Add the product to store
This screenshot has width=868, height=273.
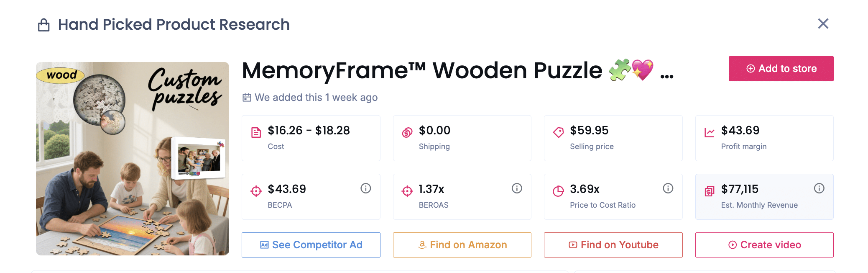pos(781,69)
